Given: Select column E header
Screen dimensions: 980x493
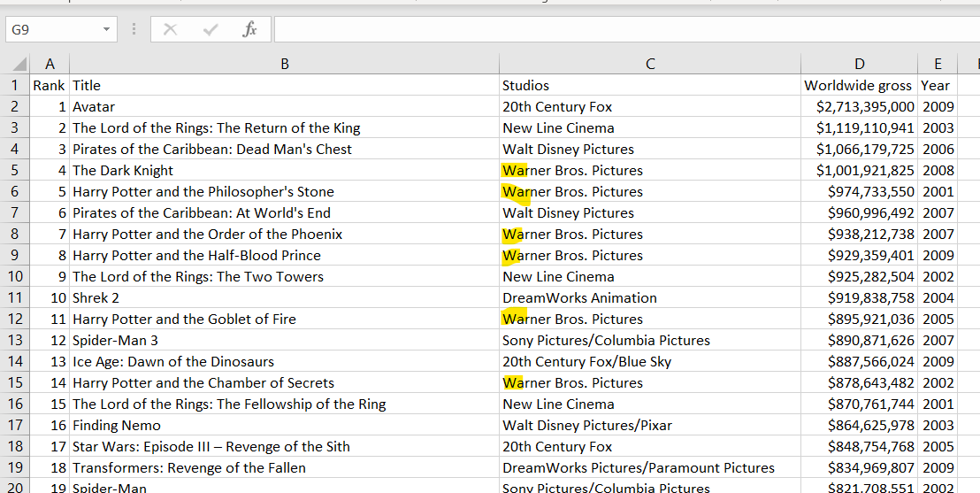Looking at the screenshot, I should pyautogui.click(x=938, y=64).
